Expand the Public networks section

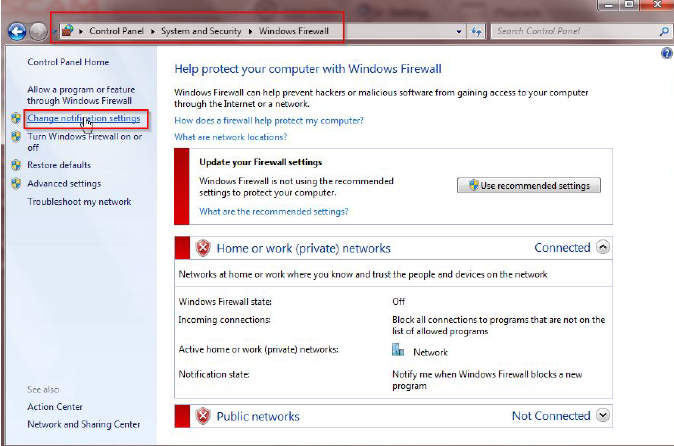603,415
